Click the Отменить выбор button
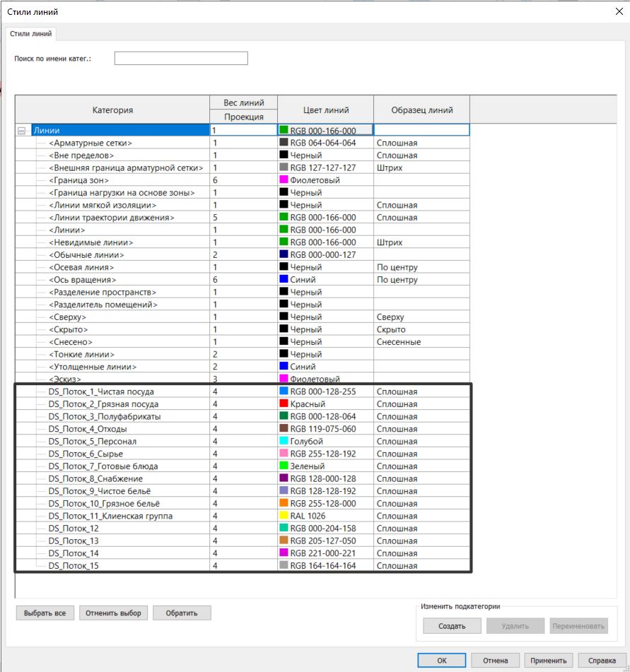The image size is (630, 672). tap(113, 613)
